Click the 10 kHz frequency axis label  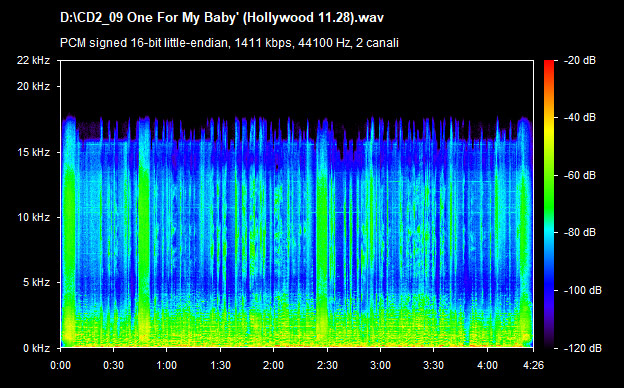coord(33,217)
